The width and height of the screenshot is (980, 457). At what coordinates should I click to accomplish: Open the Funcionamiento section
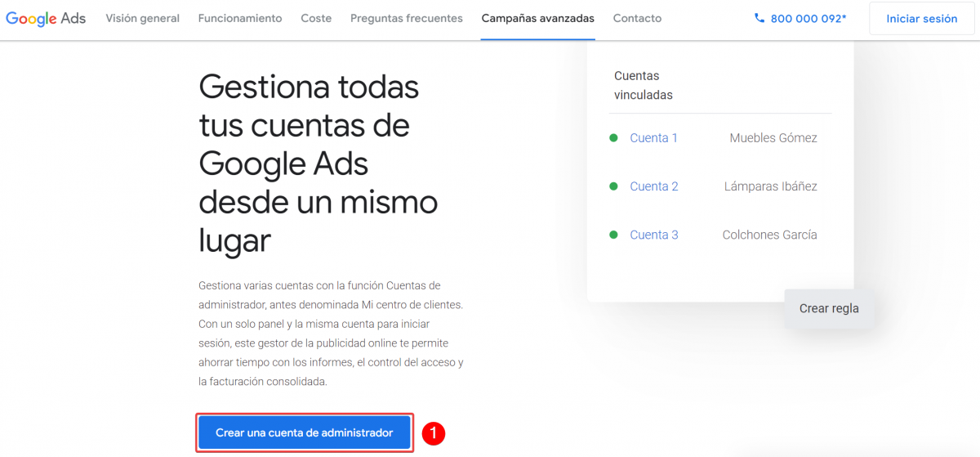(x=240, y=18)
